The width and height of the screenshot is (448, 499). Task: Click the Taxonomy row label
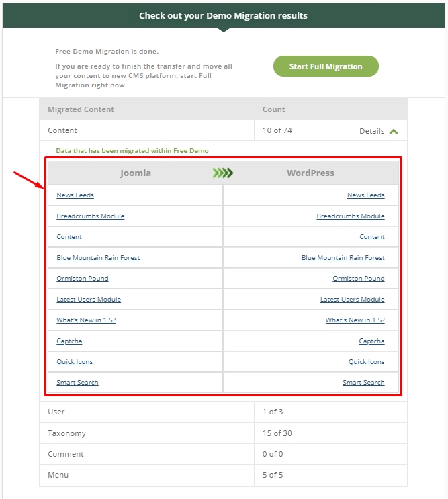(66, 433)
